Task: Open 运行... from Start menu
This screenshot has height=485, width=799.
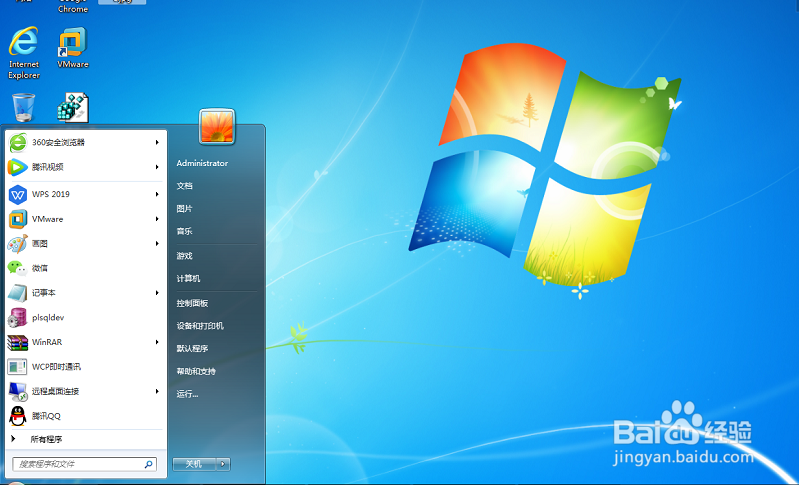Action: pyautogui.click(x=188, y=394)
